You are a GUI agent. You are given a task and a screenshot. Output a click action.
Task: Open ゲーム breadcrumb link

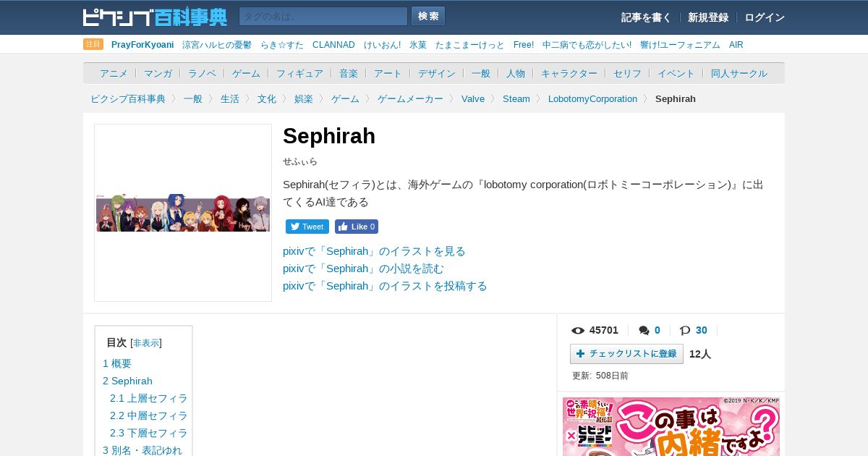point(345,98)
